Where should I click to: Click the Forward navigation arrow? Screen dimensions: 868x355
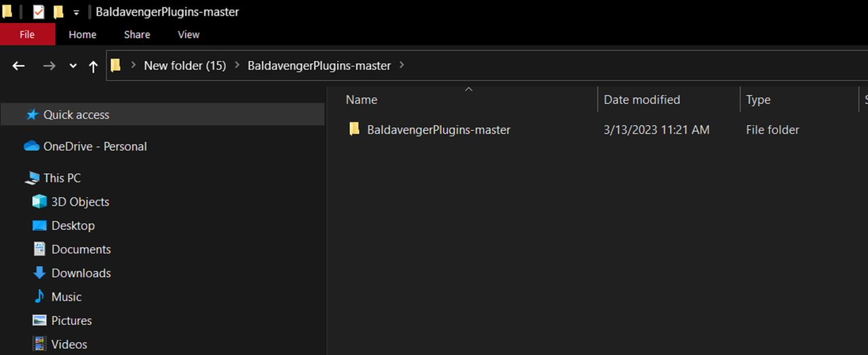(49, 66)
